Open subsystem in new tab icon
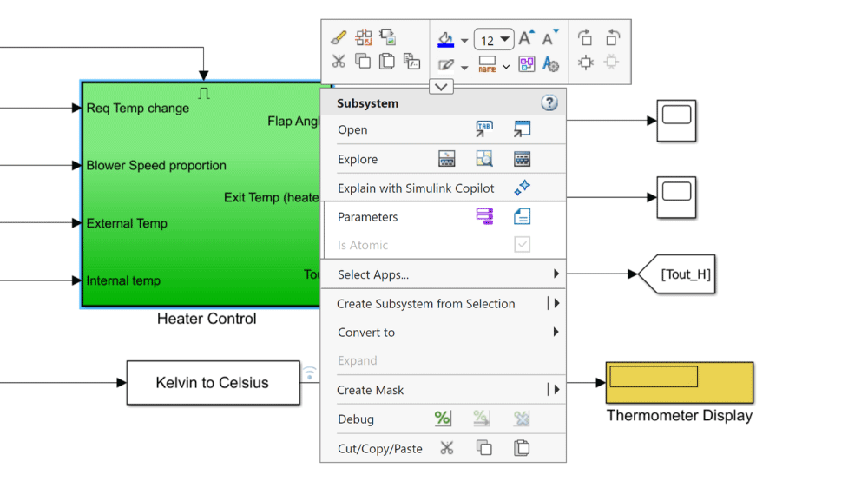The width and height of the screenshot is (868, 488). pyautogui.click(x=484, y=129)
